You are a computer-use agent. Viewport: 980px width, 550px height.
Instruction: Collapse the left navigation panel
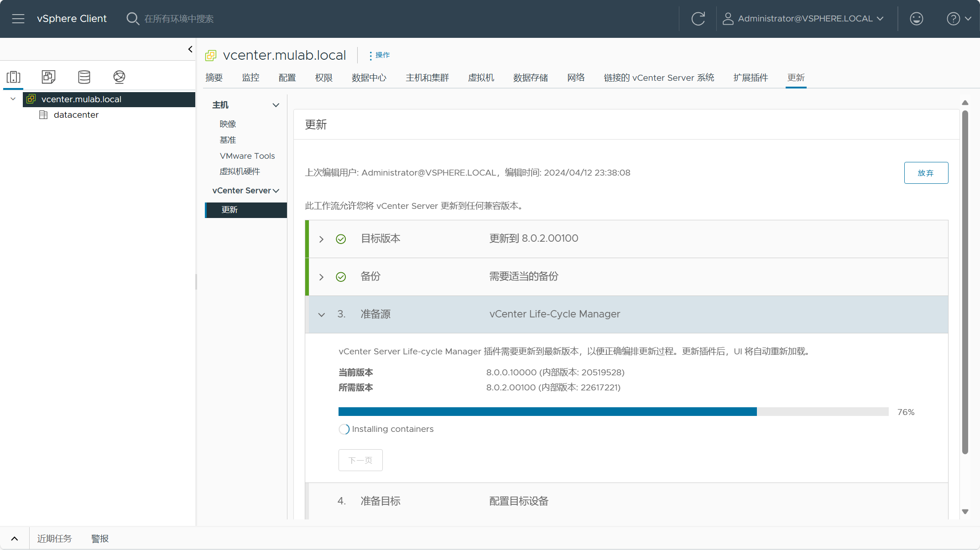[x=190, y=49]
